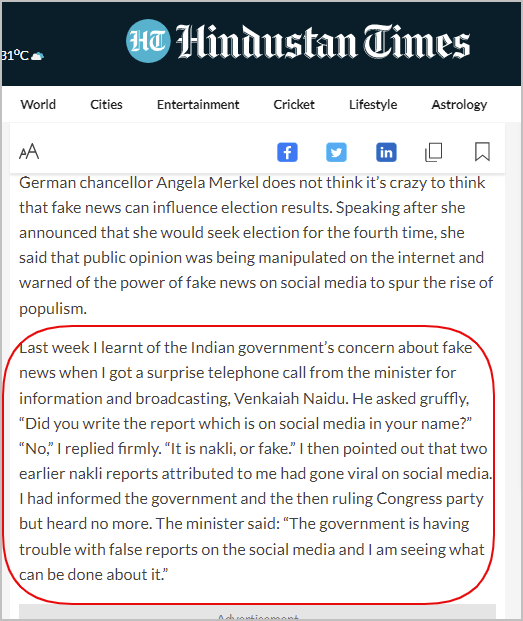Share article on Twitter
Image resolution: width=523 pixels, height=621 pixels.
pos(336,152)
